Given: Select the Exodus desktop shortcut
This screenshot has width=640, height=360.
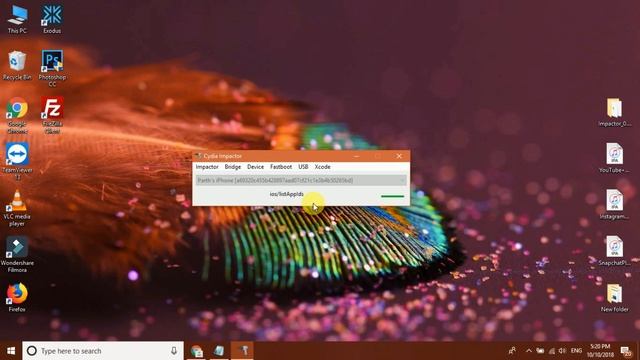Looking at the screenshot, I should (x=52, y=19).
